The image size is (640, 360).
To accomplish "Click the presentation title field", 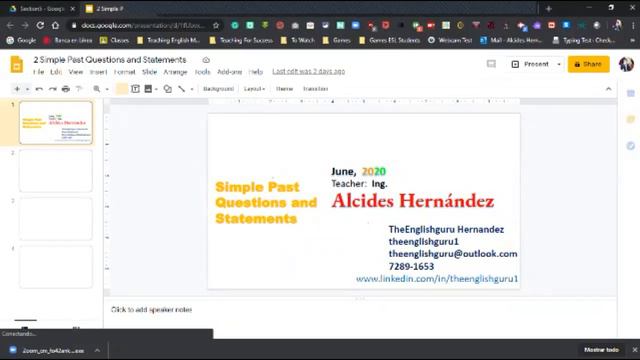I will (x=110, y=60).
